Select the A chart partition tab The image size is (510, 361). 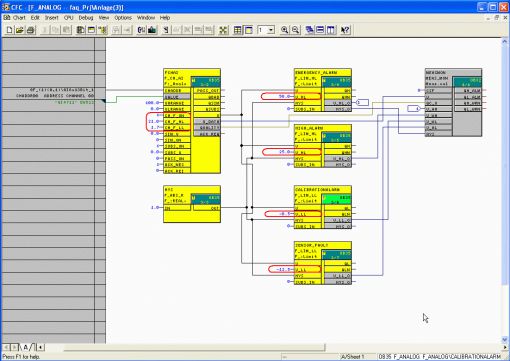tap(26, 347)
